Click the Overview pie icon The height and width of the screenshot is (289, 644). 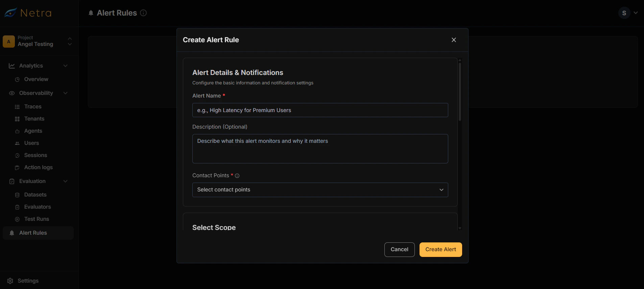17,79
